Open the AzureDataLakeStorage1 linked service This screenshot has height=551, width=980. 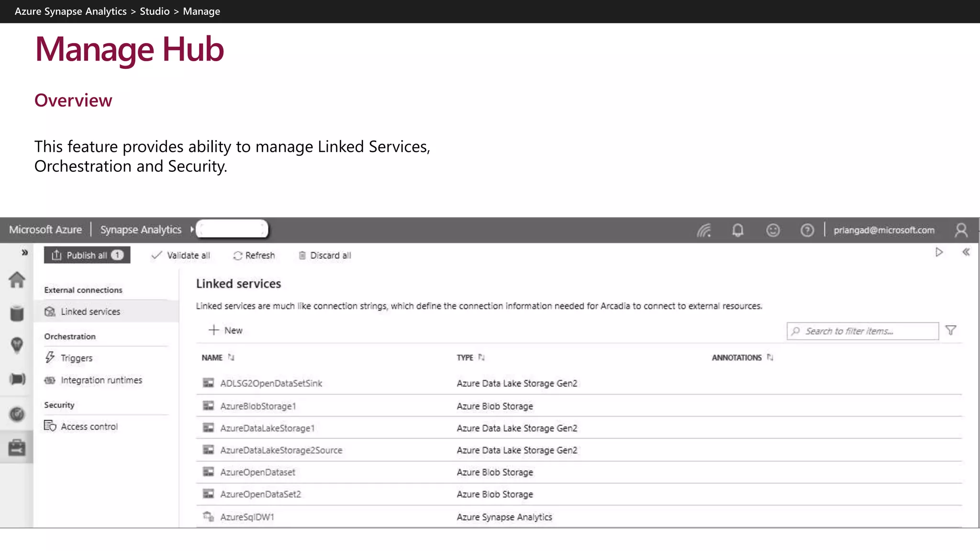(x=267, y=428)
